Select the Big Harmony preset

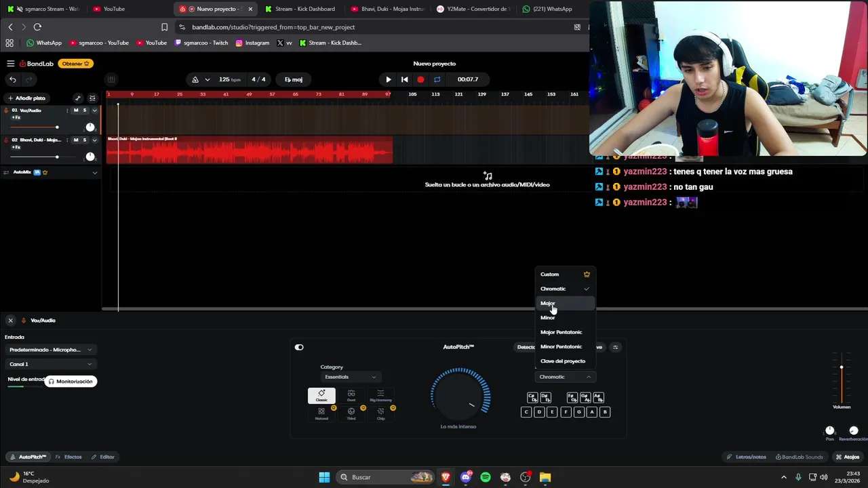click(380, 396)
